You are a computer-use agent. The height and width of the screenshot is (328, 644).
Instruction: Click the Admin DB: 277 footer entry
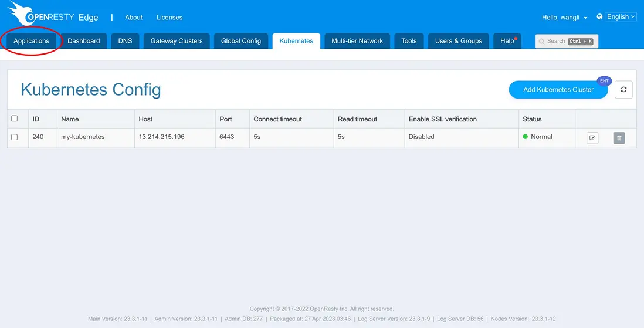click(x=243, y=319)
